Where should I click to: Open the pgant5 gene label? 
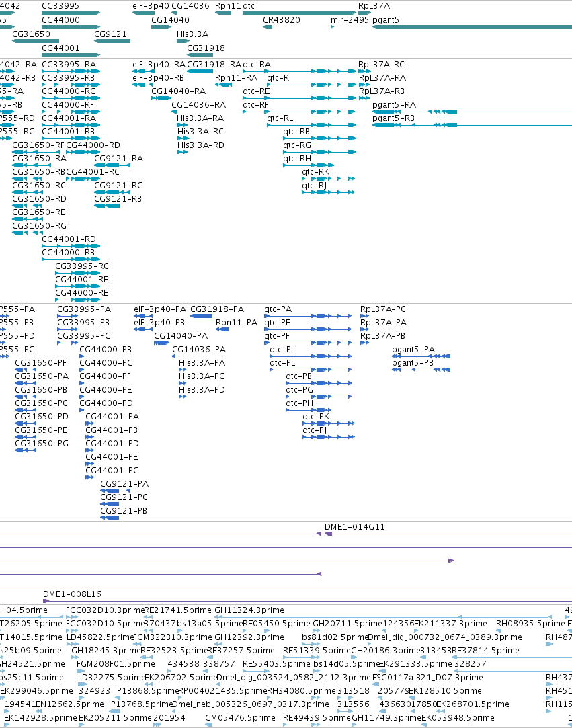click(x=385, y=20)
